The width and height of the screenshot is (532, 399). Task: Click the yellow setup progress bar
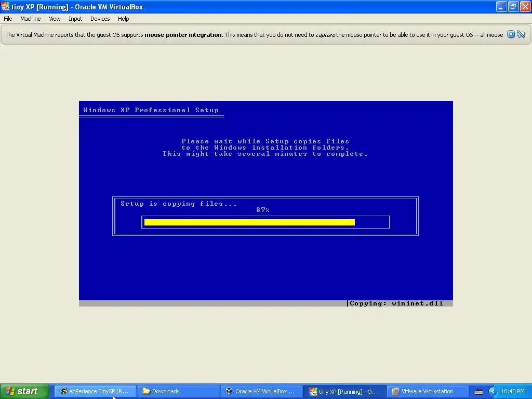(x=249, y=222)
